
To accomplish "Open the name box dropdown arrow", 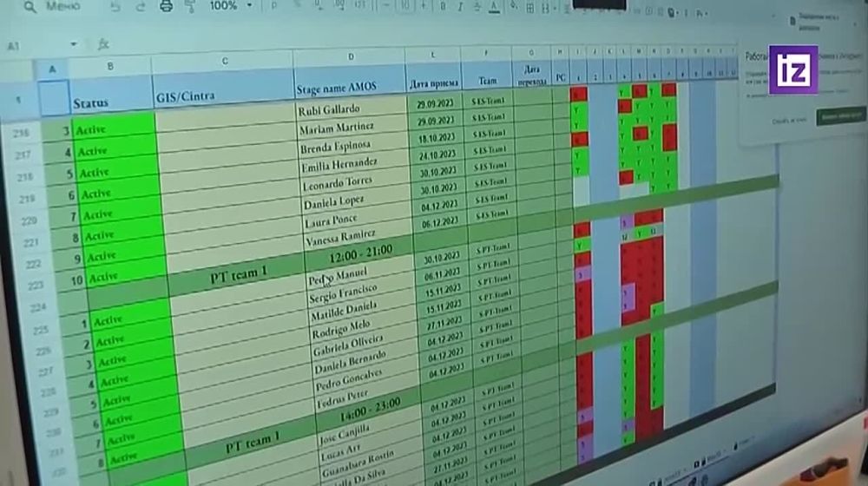I will point(73,44).
